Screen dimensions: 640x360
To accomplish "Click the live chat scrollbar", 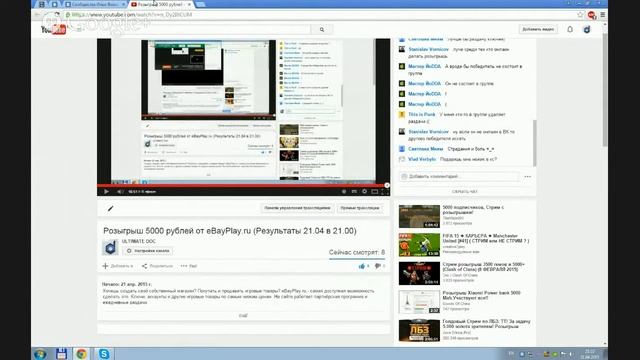I will [x=534, y=143].
